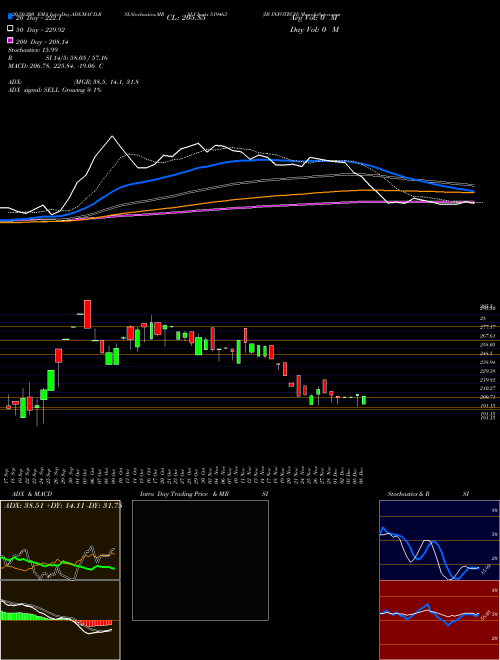Click the 15.99 stochastics value marker
The width and height of the screenshot is (500, 660).
488,569
